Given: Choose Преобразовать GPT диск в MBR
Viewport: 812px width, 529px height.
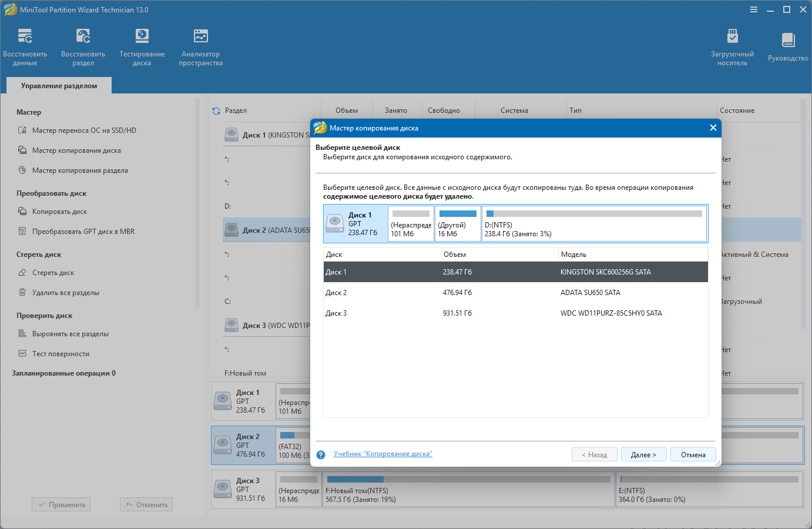Looking at the screenshot, I should tap(83, 232).
